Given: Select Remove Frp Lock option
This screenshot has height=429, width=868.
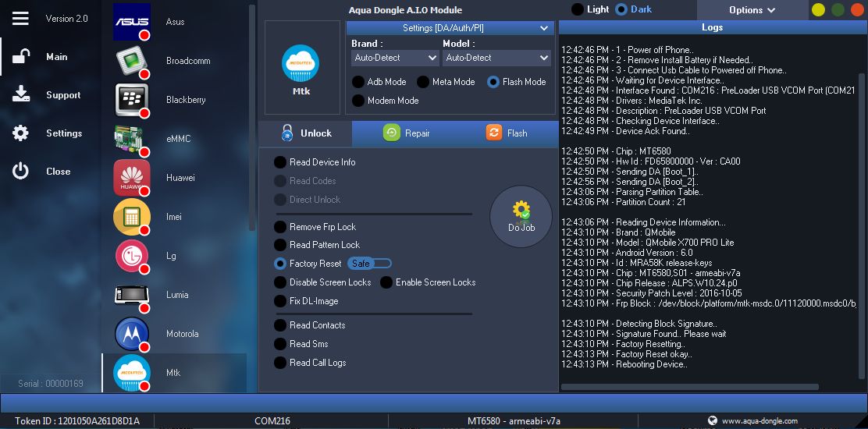Looking at the screenshot, I should pos(280,227).
